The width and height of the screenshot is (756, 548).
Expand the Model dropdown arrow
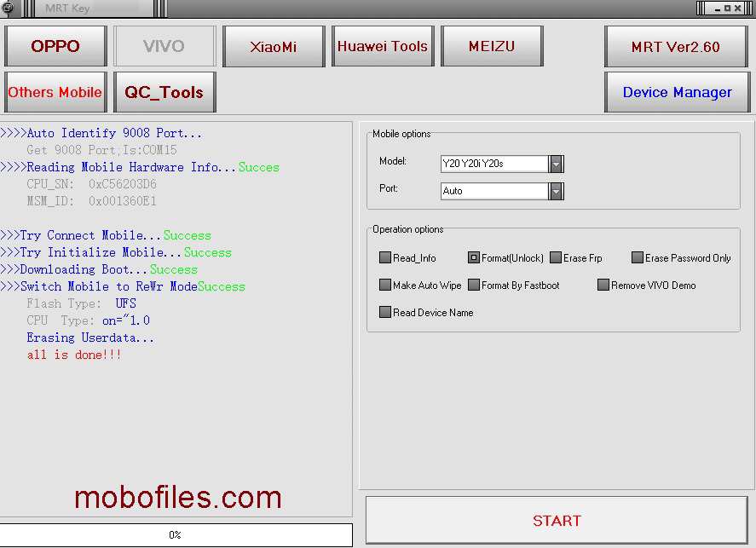[x=556, y=164]
